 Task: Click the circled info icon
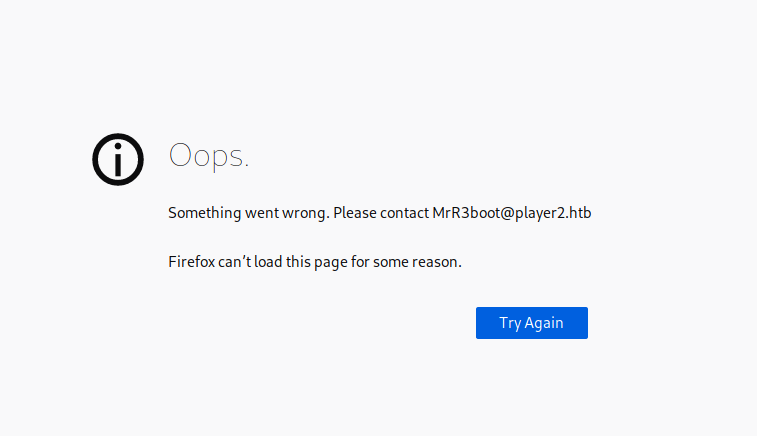pos(118,159)
